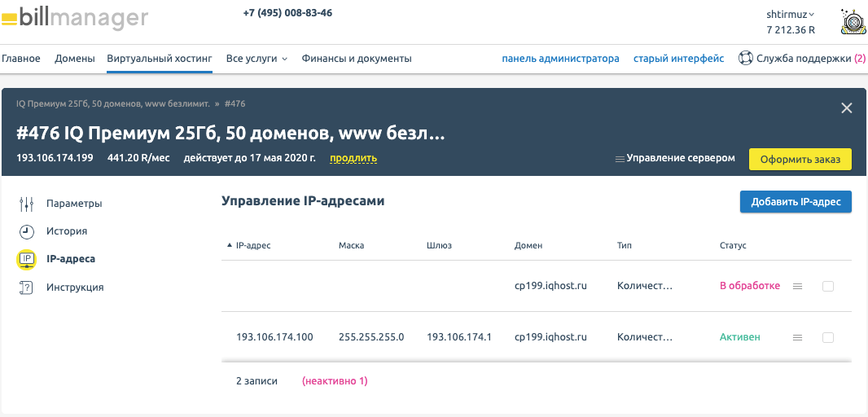The width and height of the screenshot is (868, 417).
Task: Select the IP-адреса sidebar icon
Action: coord(27,259)
